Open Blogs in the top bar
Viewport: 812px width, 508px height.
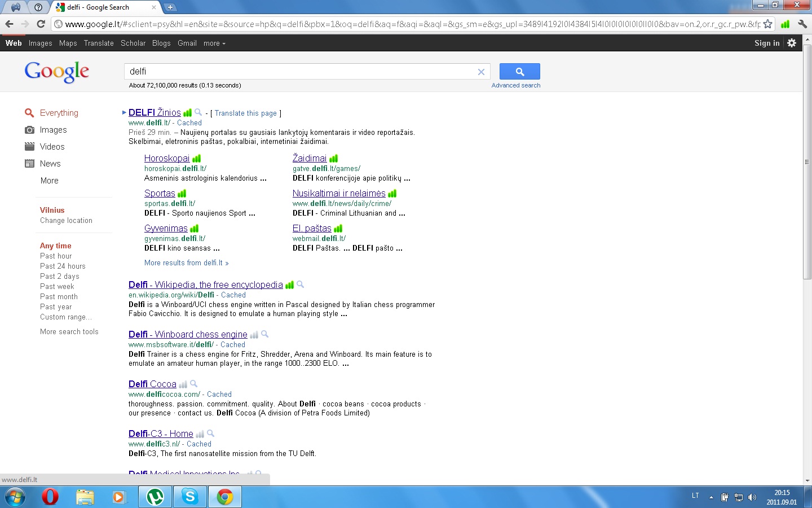161,43
